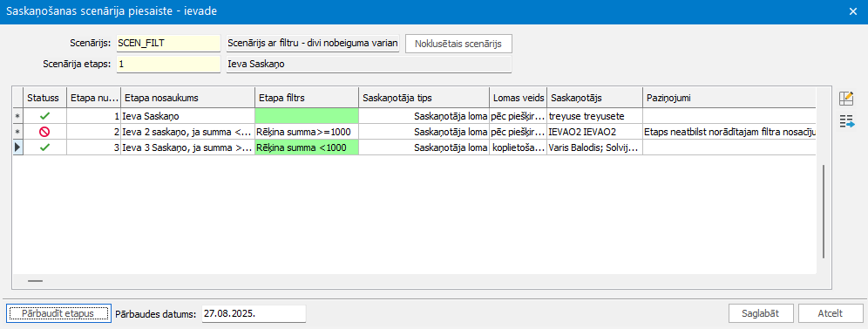
Task: Click the grid vertical scrollbar
Action: pyautogui.click(x=824, y=211)
